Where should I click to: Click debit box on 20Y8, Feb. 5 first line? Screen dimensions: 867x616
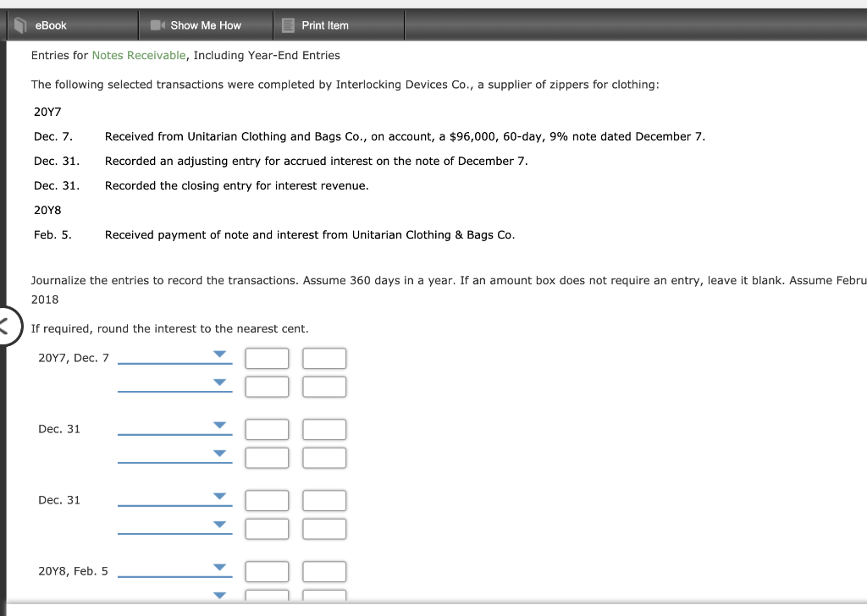point(267,572)
